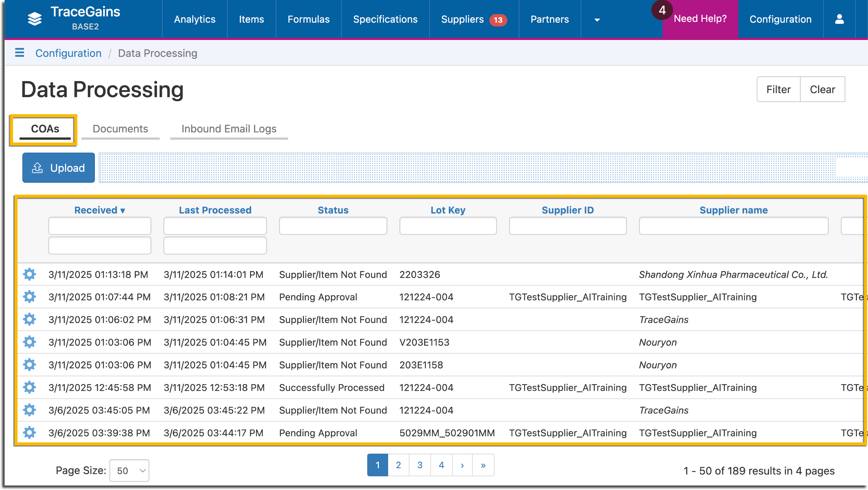Screen dimensions: 868x490
Task: Go to results page 3
Action: pyautogui.click(x=420, y=465)
